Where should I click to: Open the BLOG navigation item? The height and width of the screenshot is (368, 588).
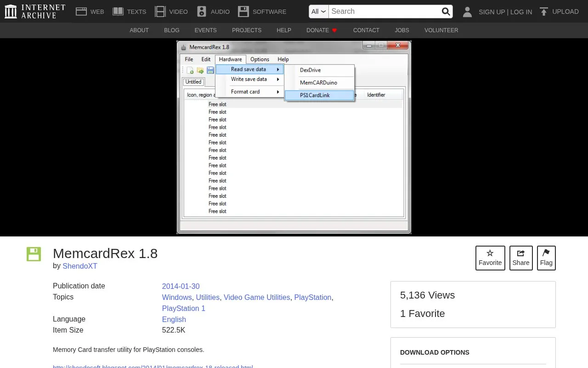172,30
